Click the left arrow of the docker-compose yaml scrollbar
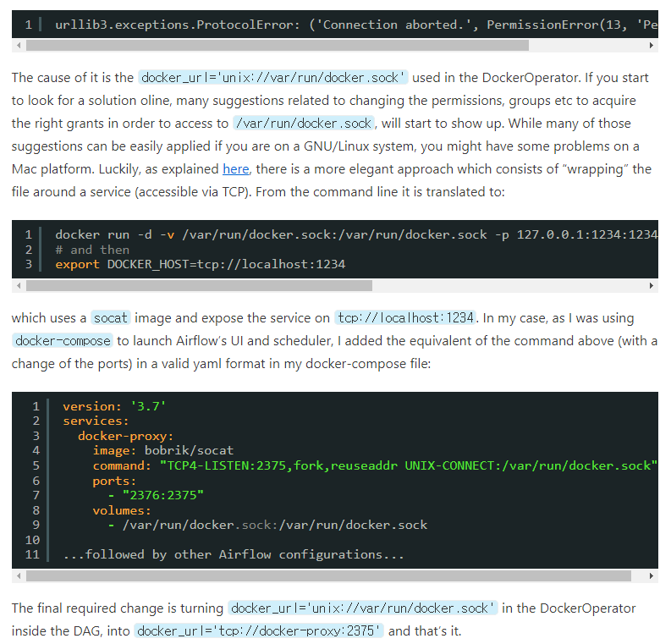The height and width of the screenshot is (644, 671). click(x=19, y=576)
